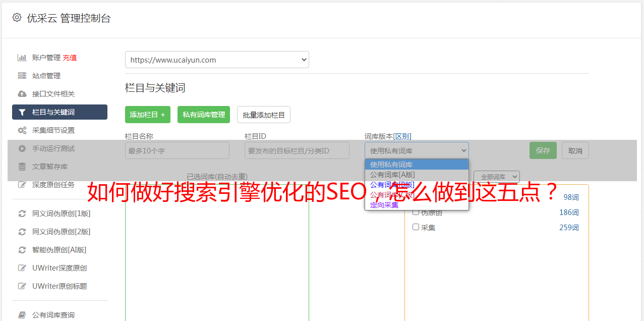Click the filter icon for 栏目与关键词

click(22, 112)
